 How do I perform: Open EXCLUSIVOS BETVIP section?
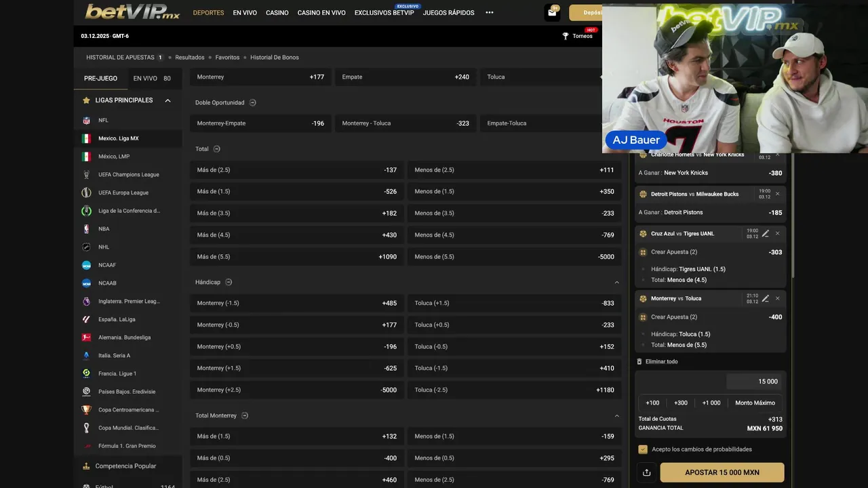[x=384, y=13]
